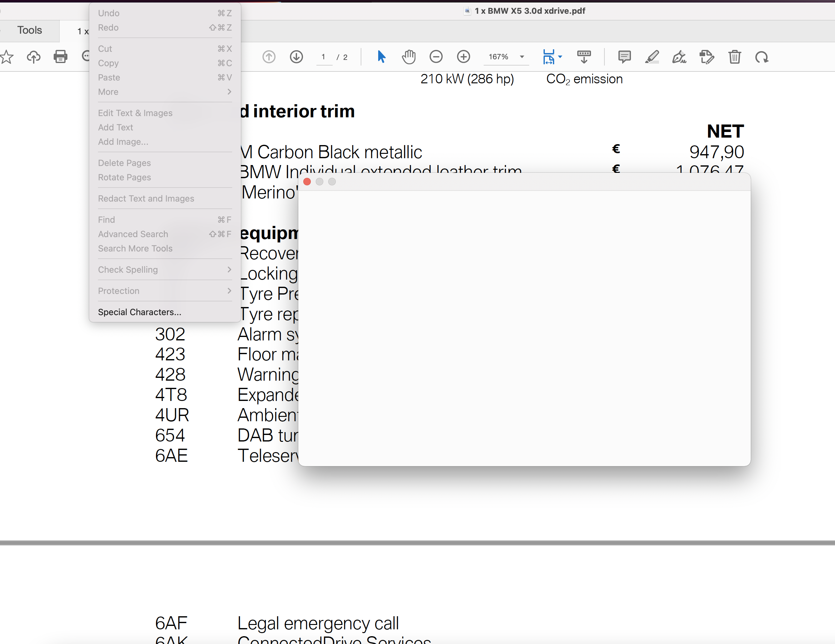Go to the next page with the down arrow
Screen dimensions: 835x644
(296, 56)
